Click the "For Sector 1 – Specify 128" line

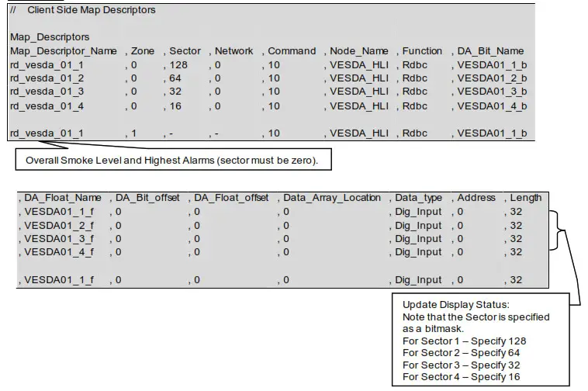(x=464, y=341)
